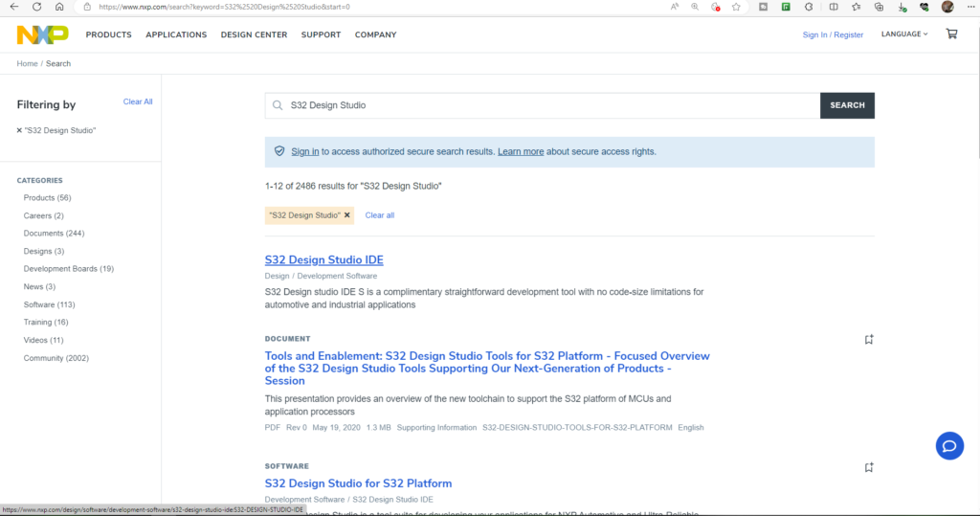Expand the LANGUAGE dropdown
This screenshot has width=980, height=516.
coord(904,34)
